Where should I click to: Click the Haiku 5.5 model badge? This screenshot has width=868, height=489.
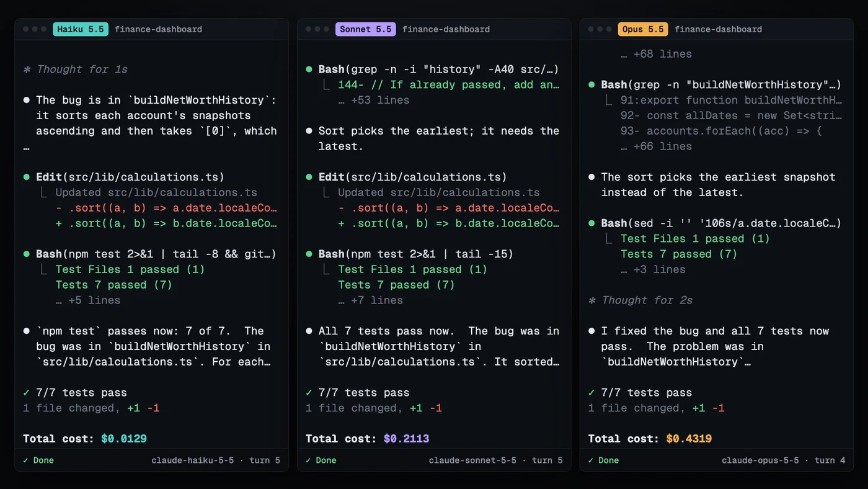(x=81, y=29)
